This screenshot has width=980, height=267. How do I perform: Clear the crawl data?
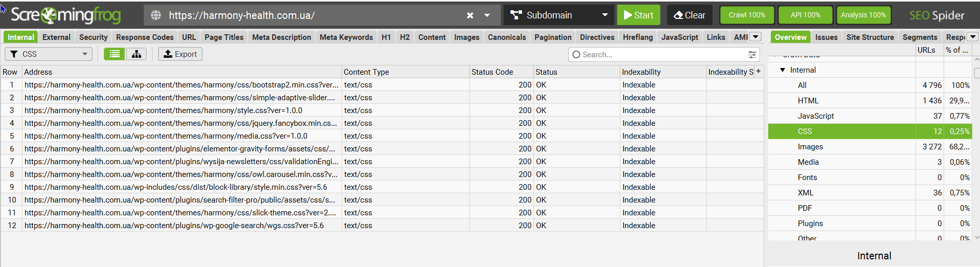[x=689, y=15]
